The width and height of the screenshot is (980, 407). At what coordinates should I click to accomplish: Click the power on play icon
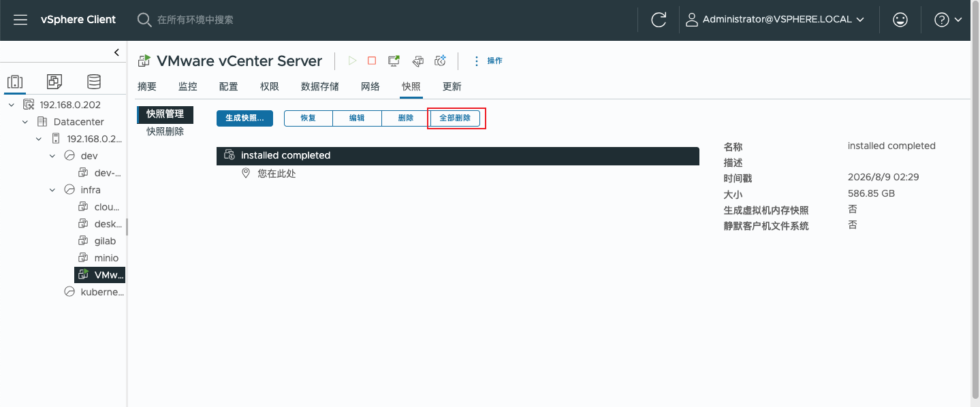pos(352,61)
